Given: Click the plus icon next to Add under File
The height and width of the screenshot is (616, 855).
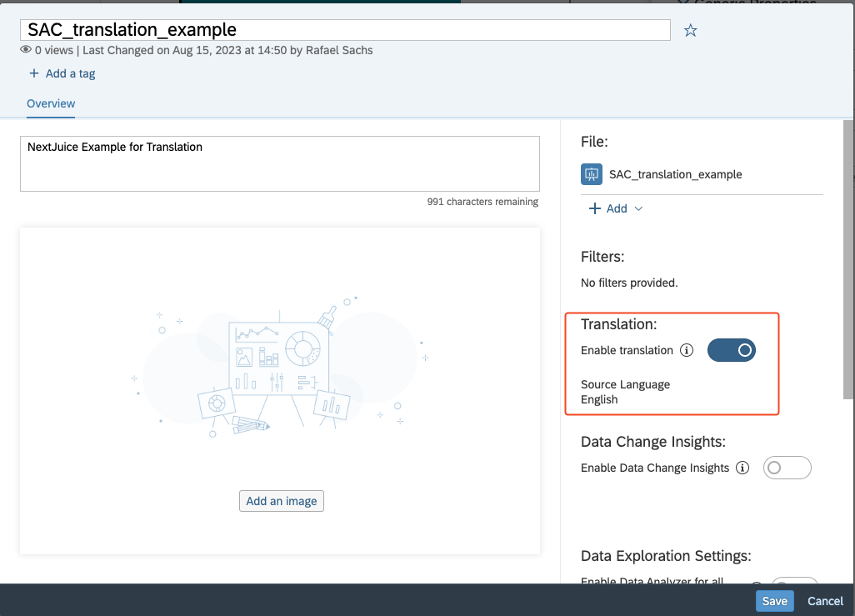Looking at the screenshot, I should pyautogui.click(x=593, y=208).
